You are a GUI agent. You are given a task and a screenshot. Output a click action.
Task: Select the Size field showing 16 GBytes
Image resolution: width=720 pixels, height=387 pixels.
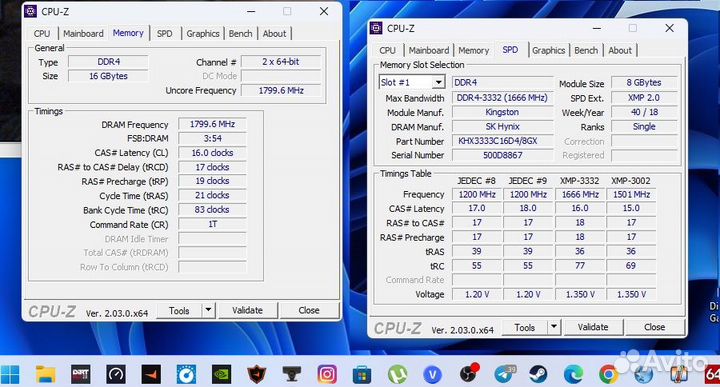tap(108, 76)
